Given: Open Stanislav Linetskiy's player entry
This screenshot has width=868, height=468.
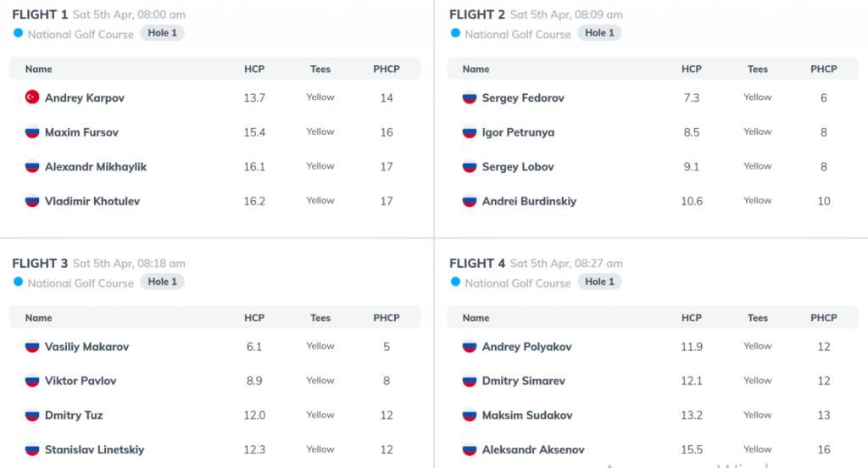Looking at the screenshot, I should pyautogui.click(x=95, y=449).
